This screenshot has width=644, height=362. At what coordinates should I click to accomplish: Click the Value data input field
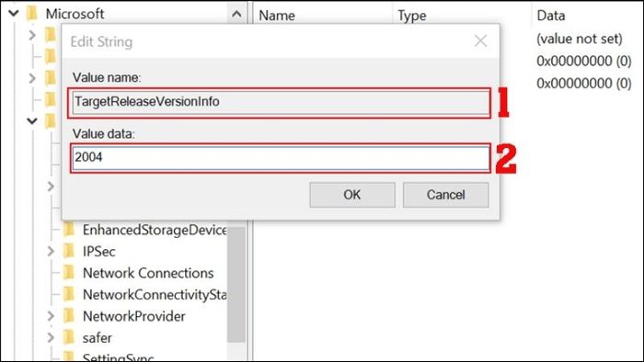[281, 157]
